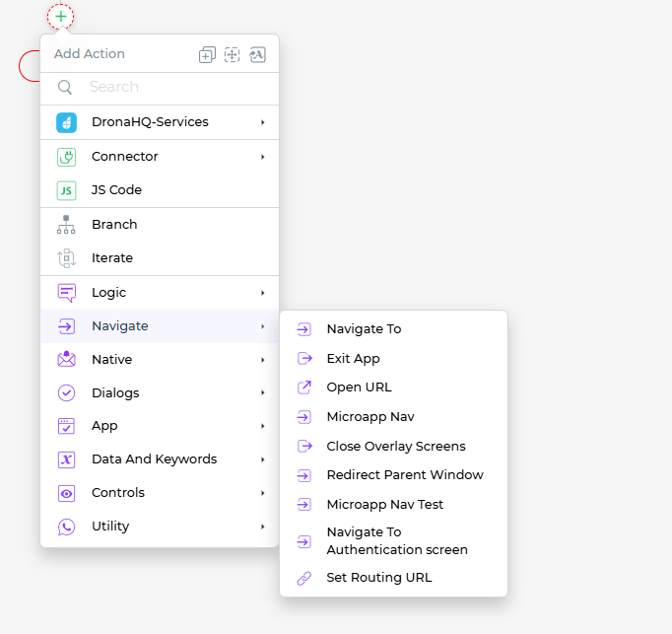The image size is (672, 634).
Task: Open the Logic category
Action: (160, 293)
